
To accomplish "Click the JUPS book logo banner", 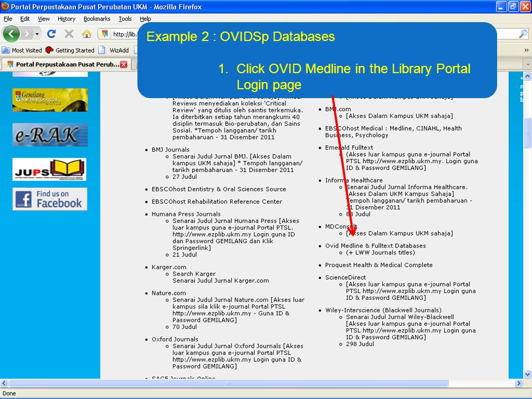I will pos(49,170).
